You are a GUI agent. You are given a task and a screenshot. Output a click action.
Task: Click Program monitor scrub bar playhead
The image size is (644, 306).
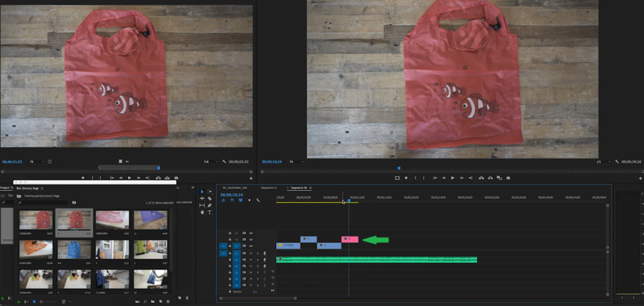399,168
